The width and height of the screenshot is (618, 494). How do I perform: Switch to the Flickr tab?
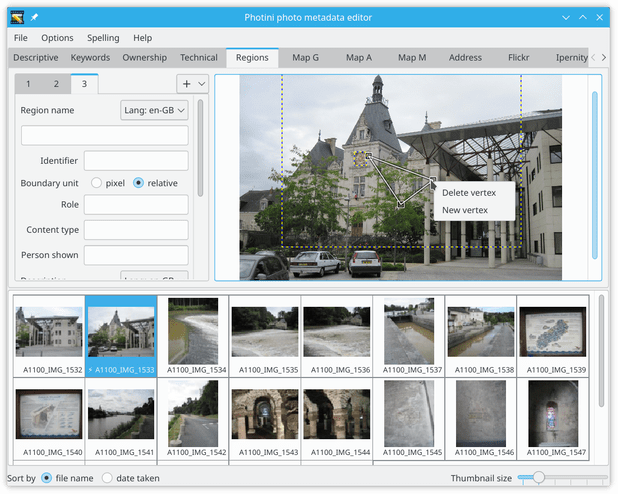pos(518,58)
